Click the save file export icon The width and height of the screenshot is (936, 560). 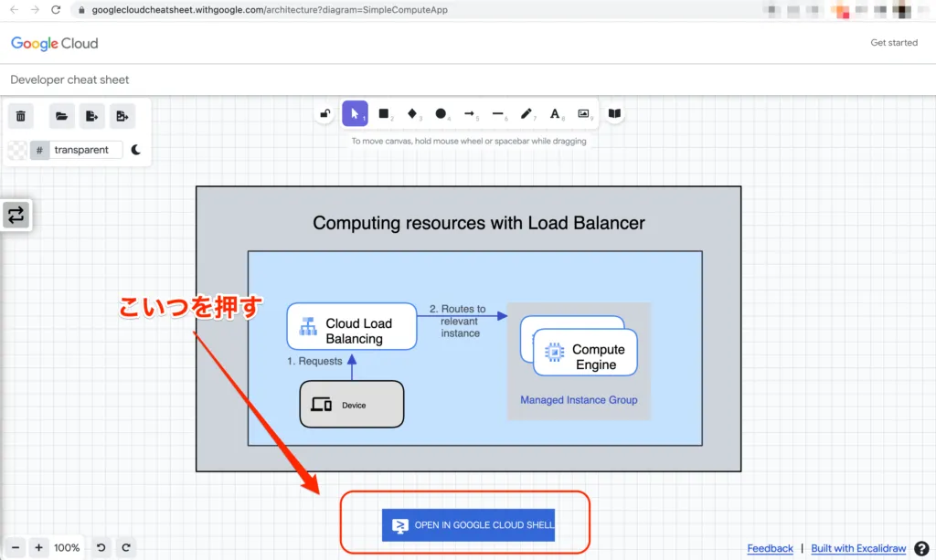tap(91, 116)
